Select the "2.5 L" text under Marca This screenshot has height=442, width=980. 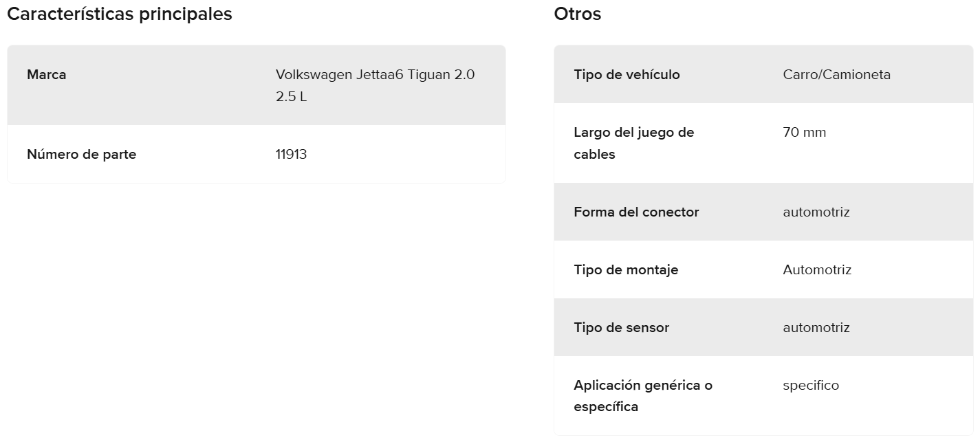(291, 96)
